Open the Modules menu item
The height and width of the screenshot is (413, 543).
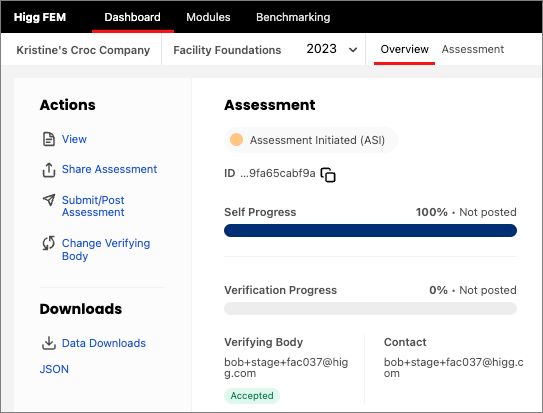pos(208,17)
